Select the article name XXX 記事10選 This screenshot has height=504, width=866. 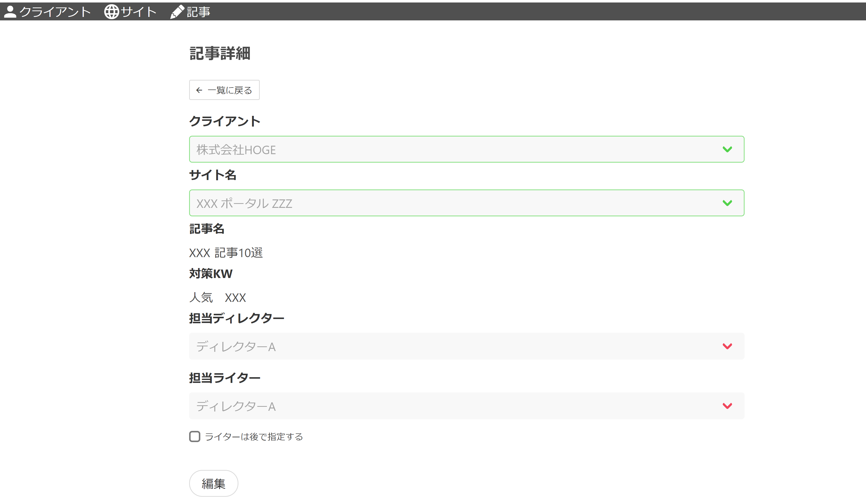(226, 253)
